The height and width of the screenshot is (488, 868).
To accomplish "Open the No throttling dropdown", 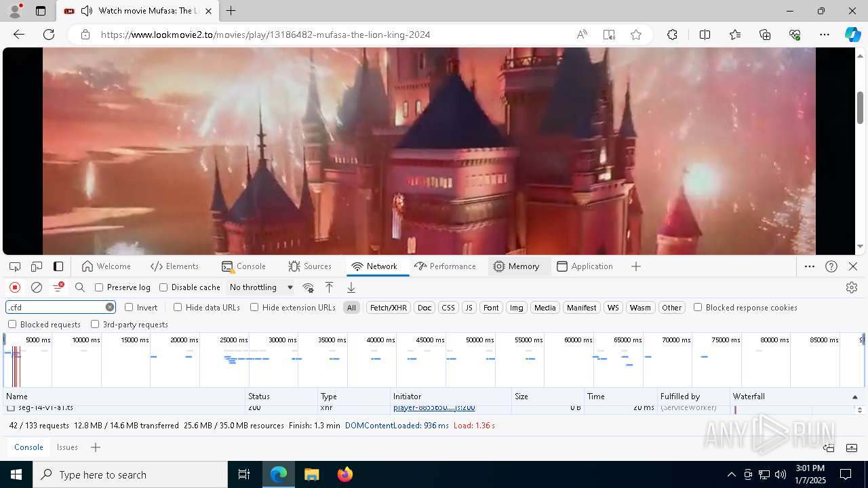I will (x=261, y=287).
